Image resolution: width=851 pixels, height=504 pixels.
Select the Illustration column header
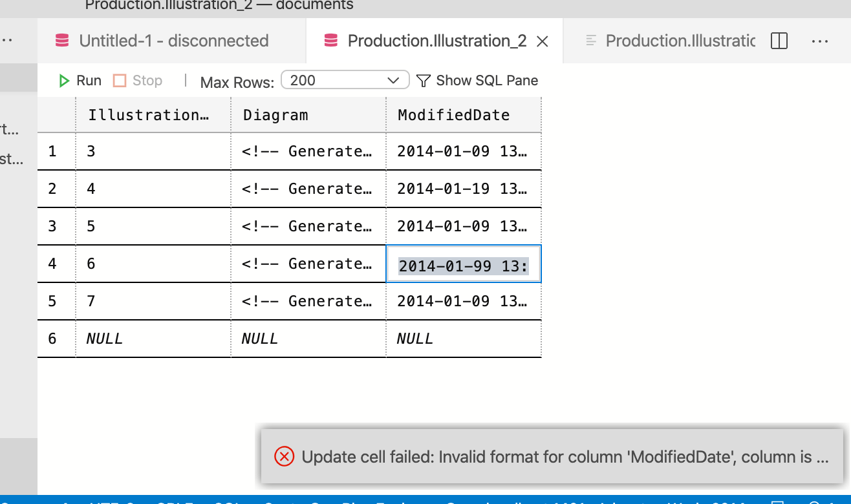pos(153,115)
